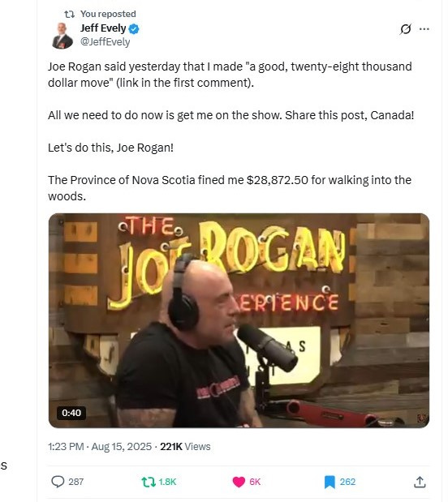
Task: Click the 287 replies count
Action: click(76, 482)
